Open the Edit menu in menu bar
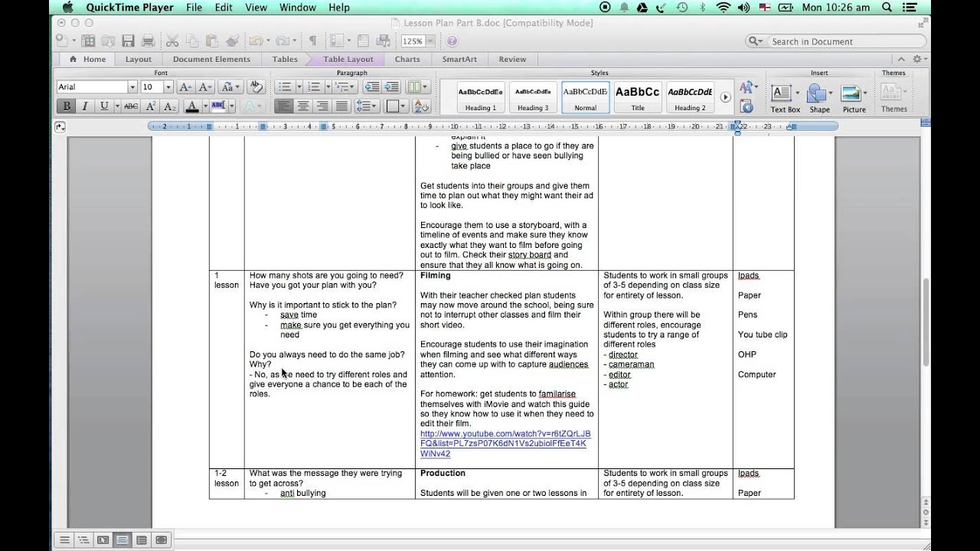The image size is (980, 551). 224,8
